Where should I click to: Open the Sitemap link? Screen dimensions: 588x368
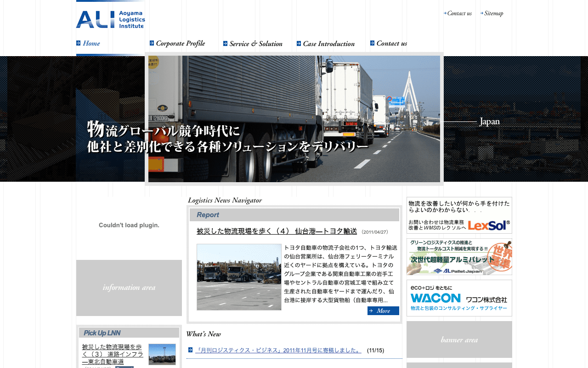(493, 13)
